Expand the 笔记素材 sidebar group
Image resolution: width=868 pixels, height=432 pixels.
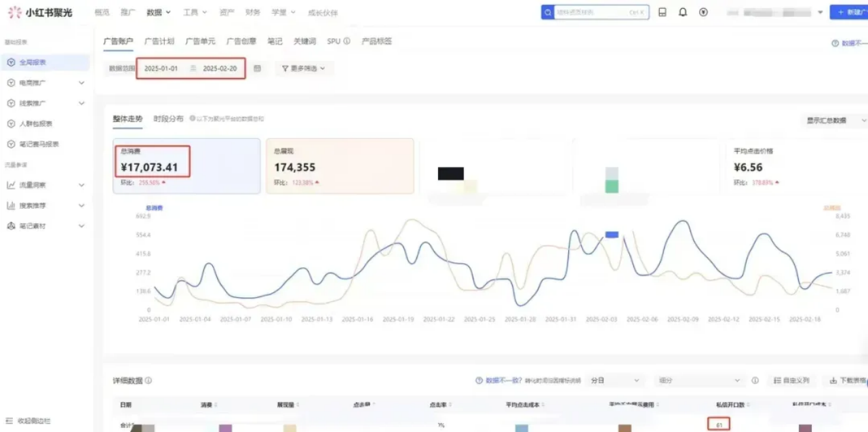click(81, 226)
